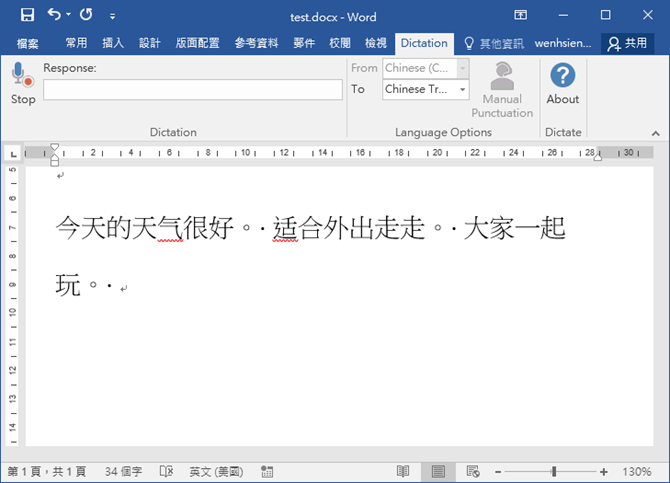
Task: Click the tab stop selector on ruler
Action: click(x=13, y=153)
